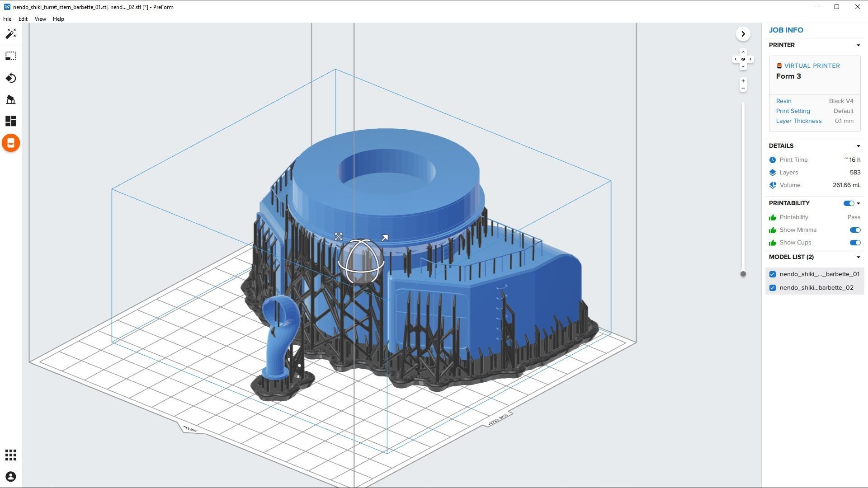Collapse the Model List section
The image size is (868, 488).
tap(858, 257)
